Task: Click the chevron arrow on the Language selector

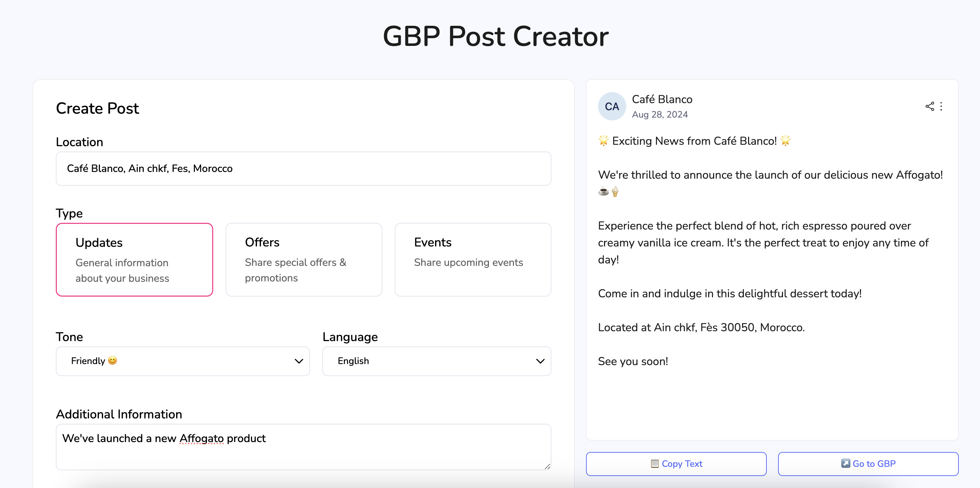Action: tap(540, 361)
